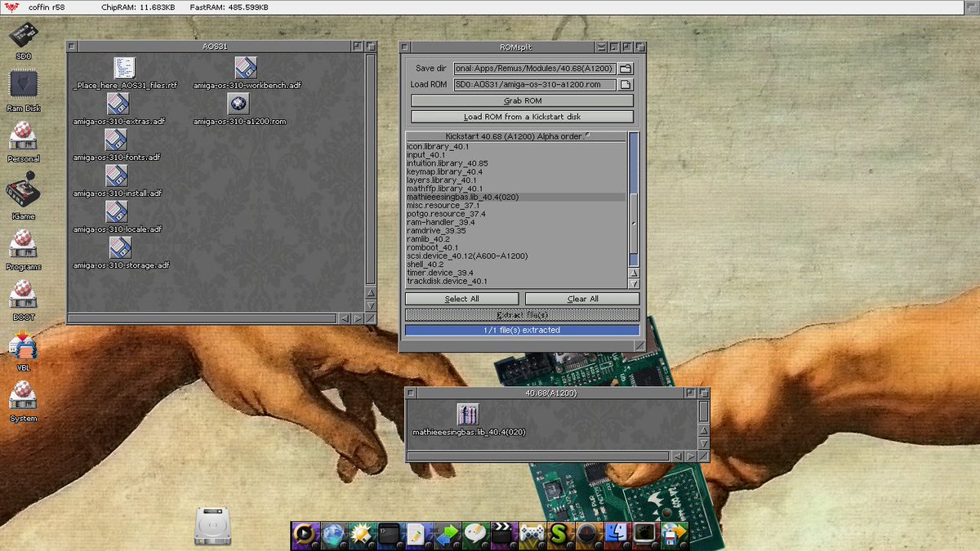Select shell_40.2 in module list
The width and height of the screenshot is (980, 551).
516,264
